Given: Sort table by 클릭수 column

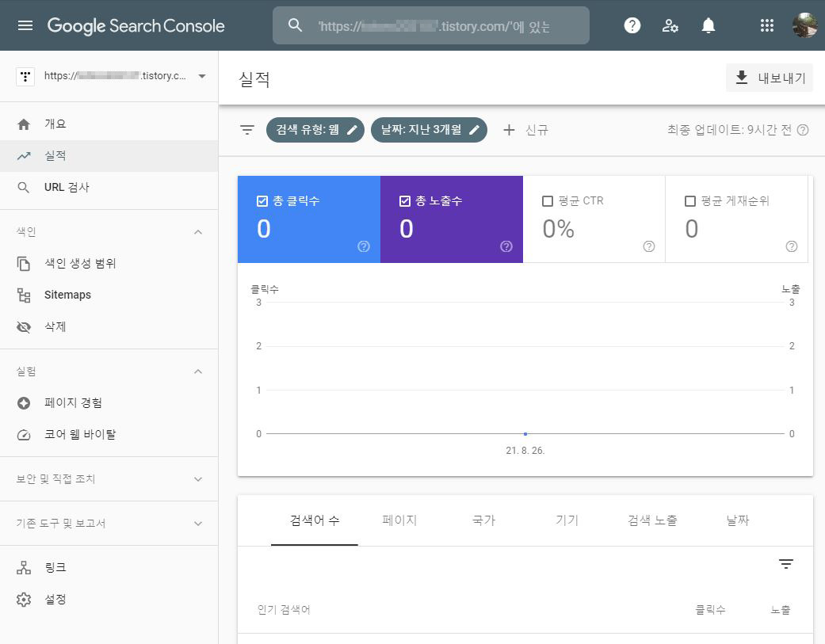Looking at the screenshot, I should [710, 610].
